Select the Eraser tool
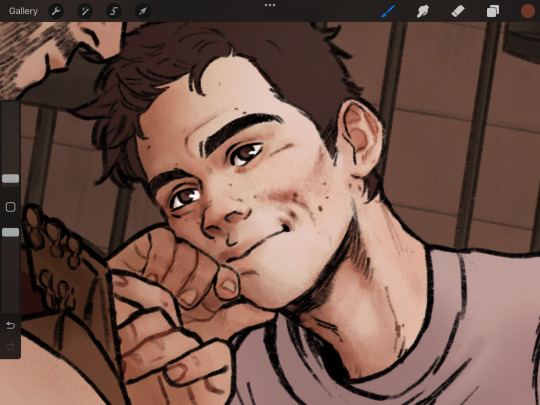This screenshot has width=540, height=405. click(x=458, y=11)
